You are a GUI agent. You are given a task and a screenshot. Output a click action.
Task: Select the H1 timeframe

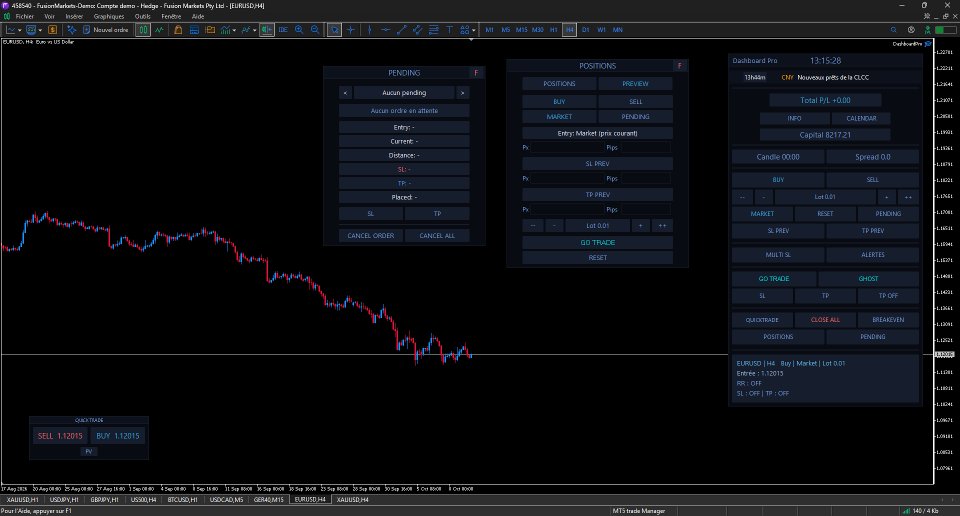click(553, 29)
